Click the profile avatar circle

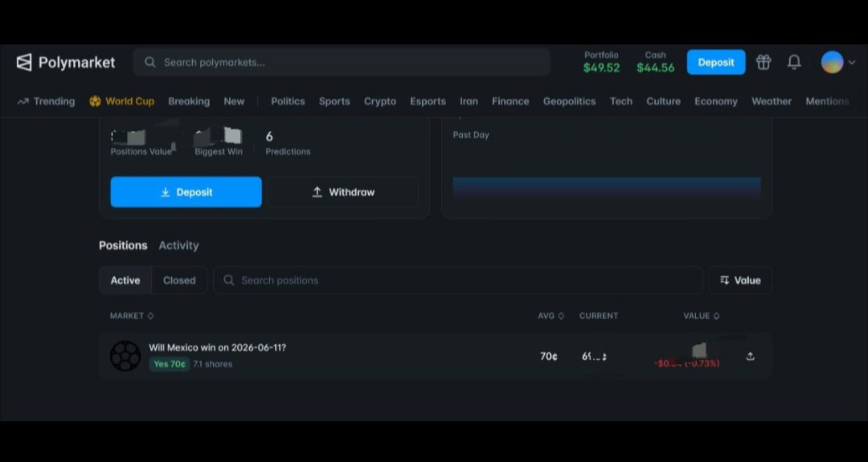tap(832, 62)
